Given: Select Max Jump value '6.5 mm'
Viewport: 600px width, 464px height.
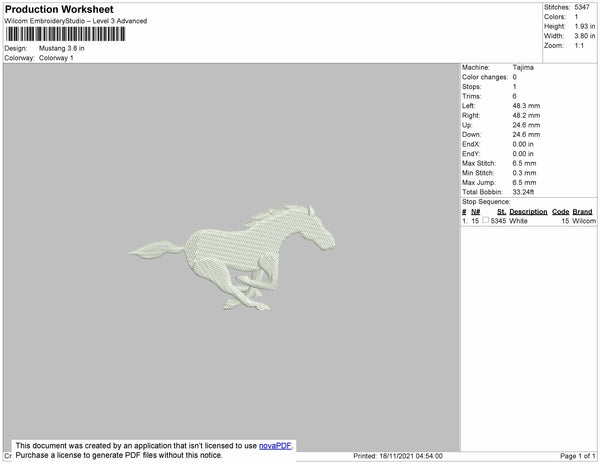Looking at the screenshot, I should [x=524, y=182].
